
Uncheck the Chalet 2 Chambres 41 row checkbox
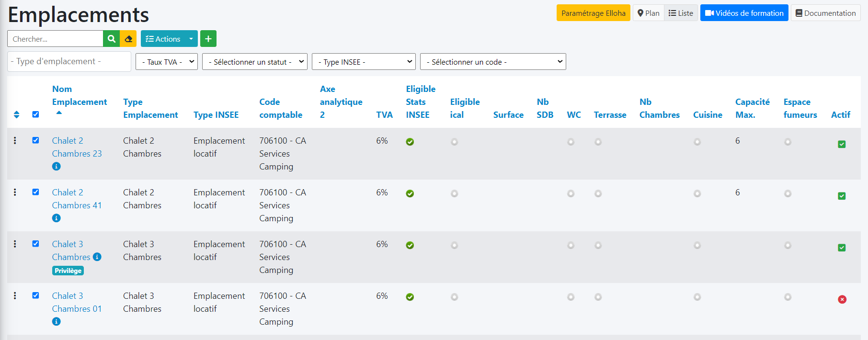pos(35,192)
